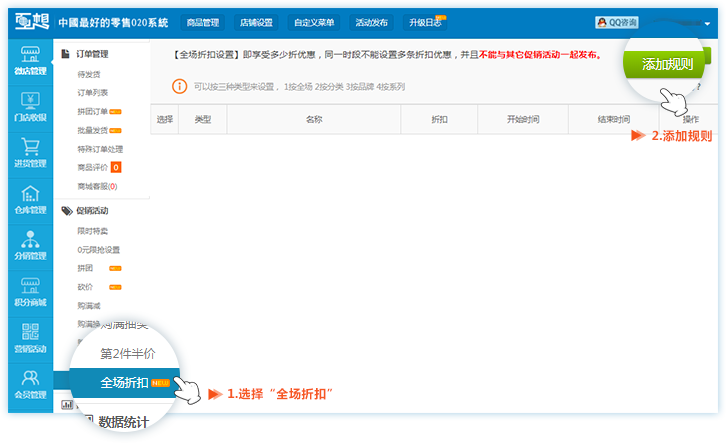Open 商品评价 in the sidebar

coord(92,168)
